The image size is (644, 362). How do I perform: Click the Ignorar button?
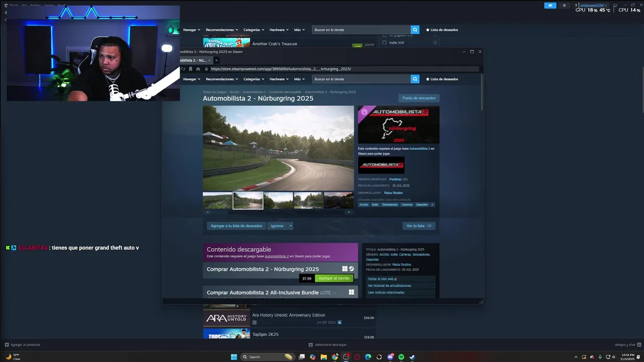tap(277, 226)
